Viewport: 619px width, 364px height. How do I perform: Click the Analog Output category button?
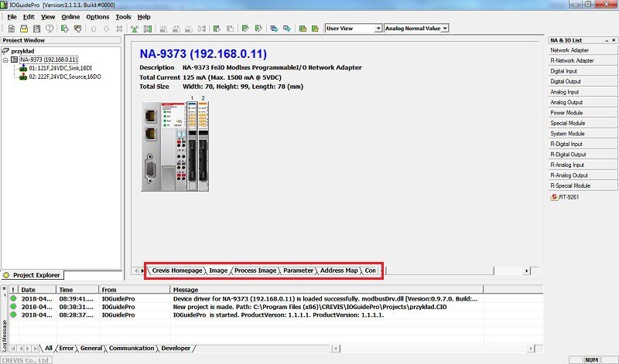[583, 103]
